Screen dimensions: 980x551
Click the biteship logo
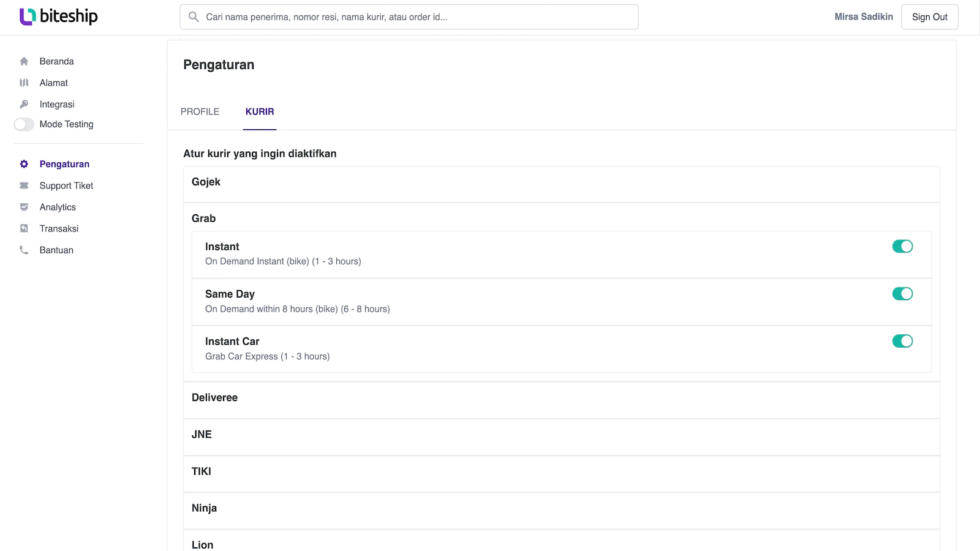pyautogui.click(x=59, y=17)
